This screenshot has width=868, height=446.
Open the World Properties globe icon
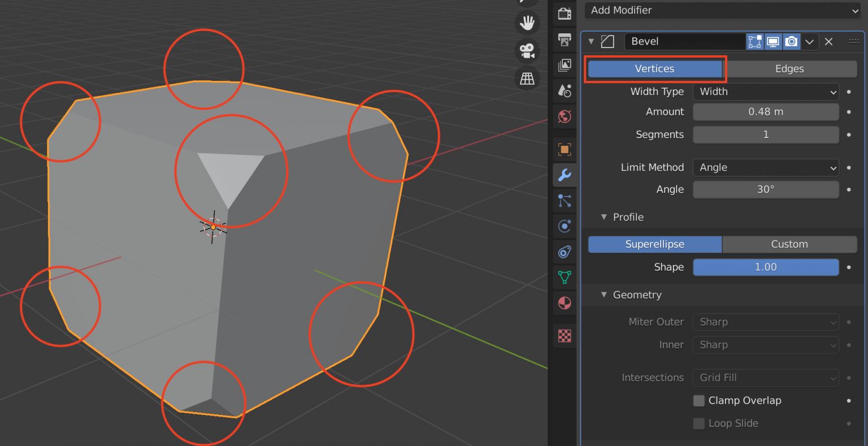click(565, 116)
